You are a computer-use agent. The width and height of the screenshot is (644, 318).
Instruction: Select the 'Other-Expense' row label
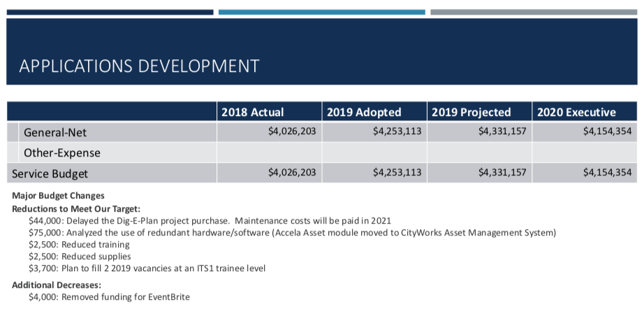[62, 153]
